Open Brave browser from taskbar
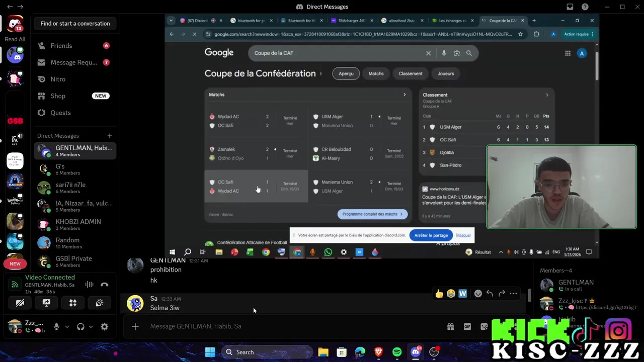This screenshot has width=644, height=362. coord(378,352)
